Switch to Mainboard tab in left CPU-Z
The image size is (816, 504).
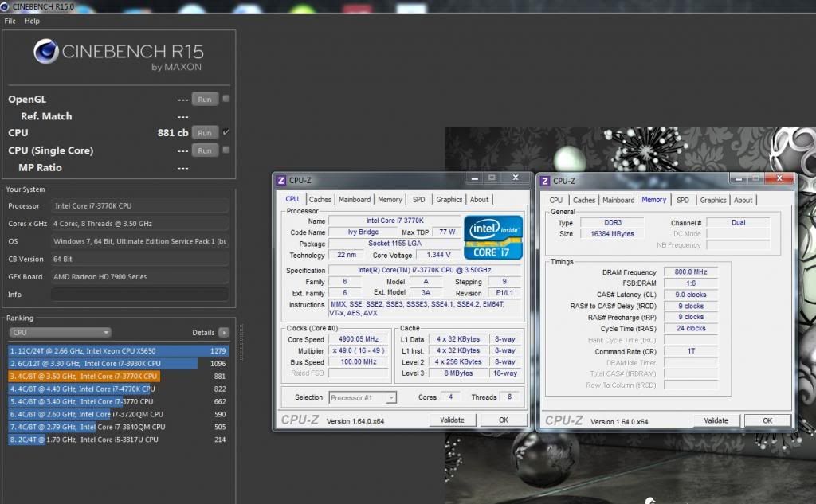(355, 200)
